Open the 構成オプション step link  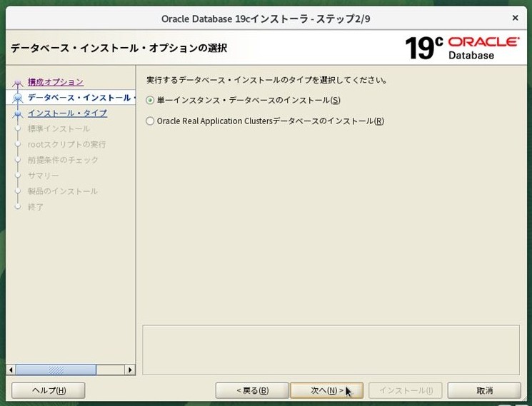(56, 81)
